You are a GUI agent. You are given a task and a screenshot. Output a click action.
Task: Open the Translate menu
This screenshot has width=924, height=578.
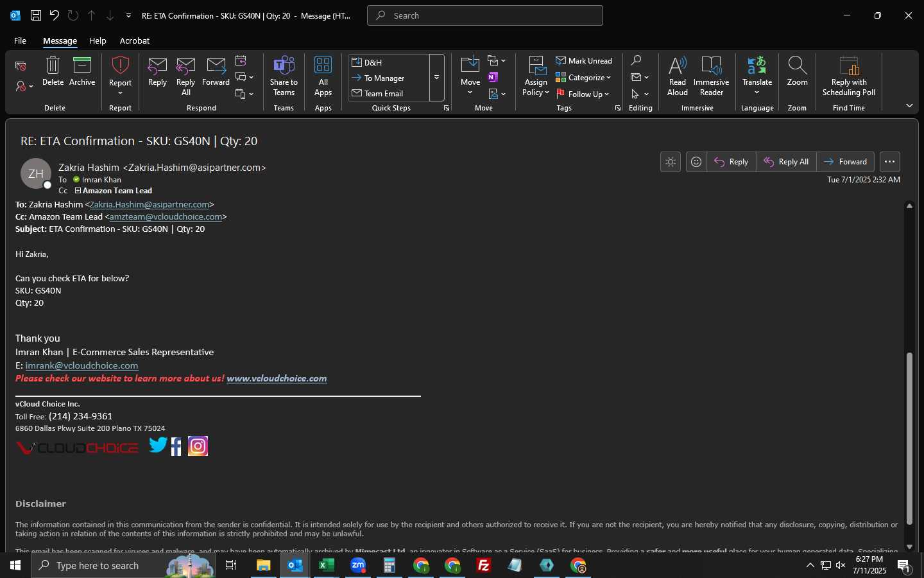[757, 76]
